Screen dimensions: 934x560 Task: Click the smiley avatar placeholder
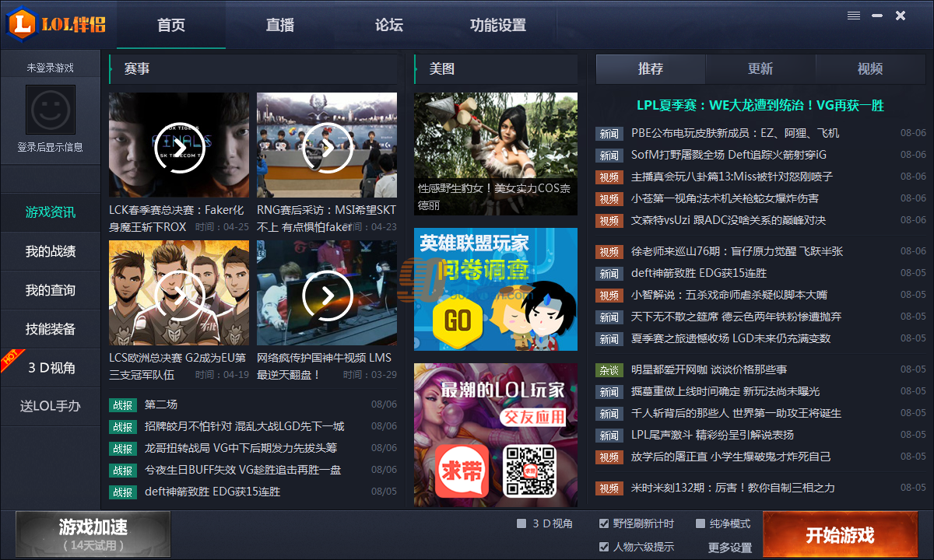click(x=51, y=110)
